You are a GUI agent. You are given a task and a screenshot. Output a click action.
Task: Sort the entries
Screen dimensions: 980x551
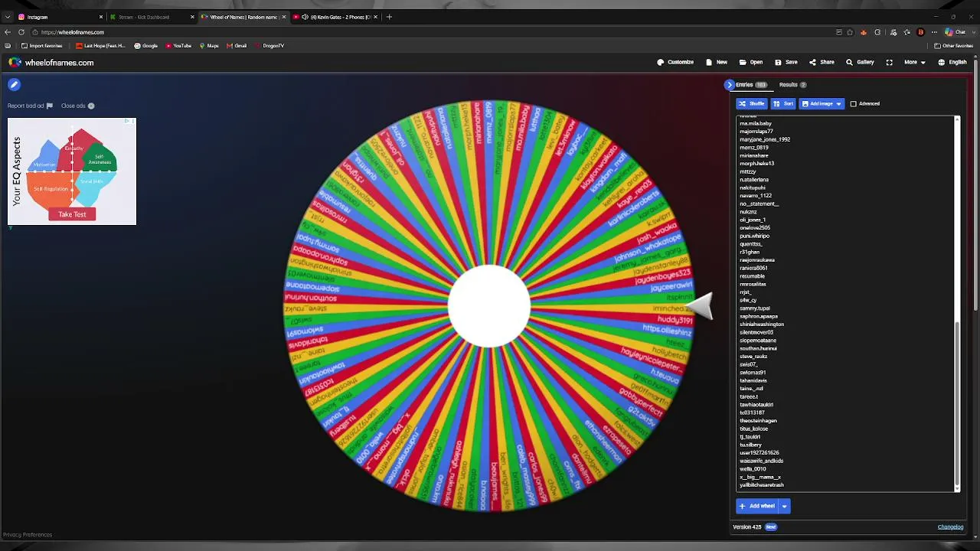(x=783, y=103)
